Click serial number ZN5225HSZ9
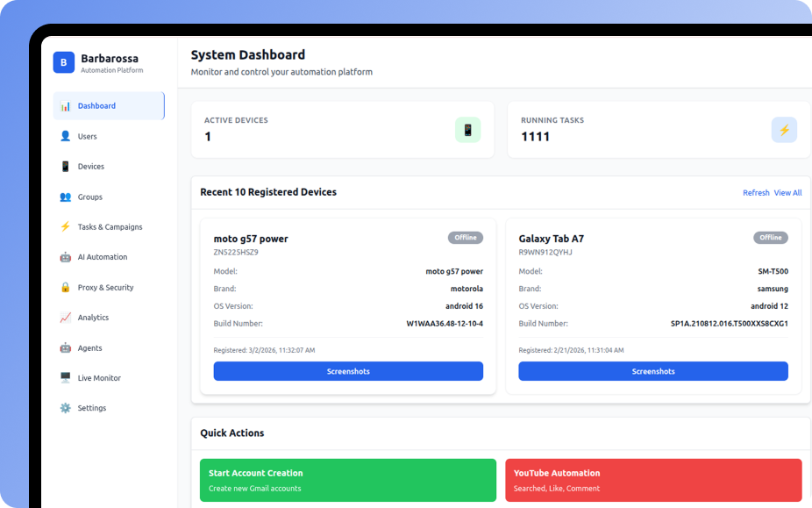The height and width of the screenshot is (508, 812). pos(236,253)
